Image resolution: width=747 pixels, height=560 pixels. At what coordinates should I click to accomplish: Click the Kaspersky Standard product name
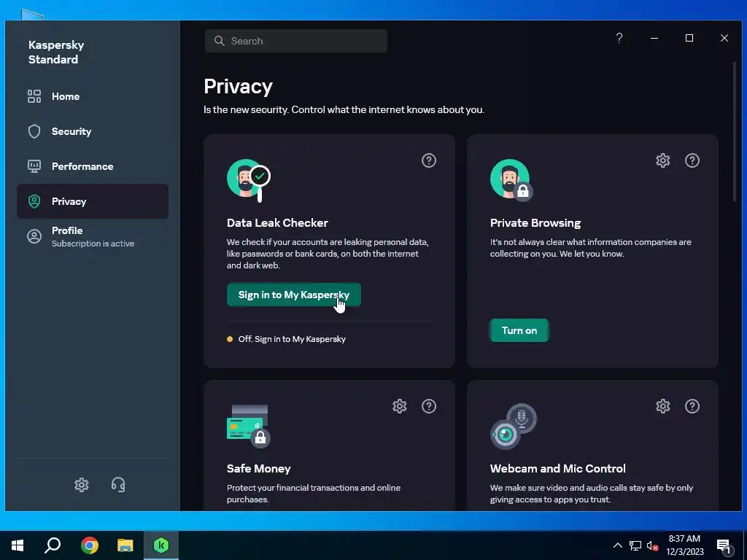[x=56, y=52]
